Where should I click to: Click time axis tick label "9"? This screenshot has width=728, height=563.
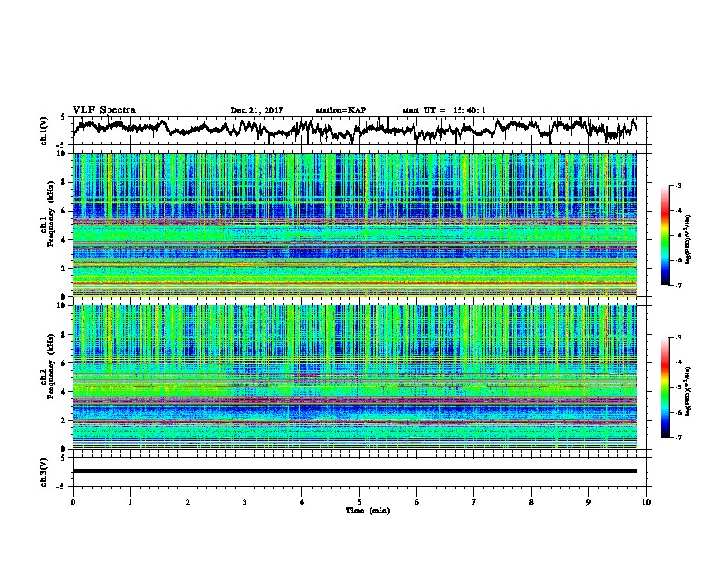coord(588,501)
